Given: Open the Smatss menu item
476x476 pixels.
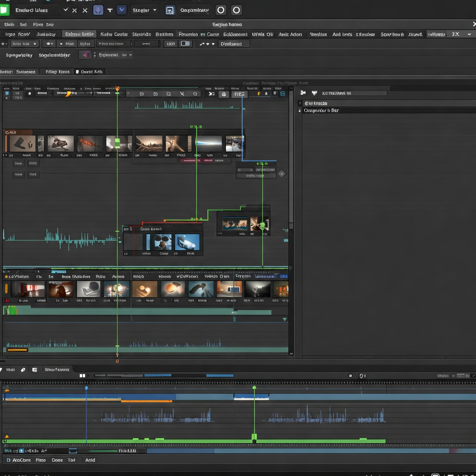Looking at the screenshot, I should click(x=318, y=34).
